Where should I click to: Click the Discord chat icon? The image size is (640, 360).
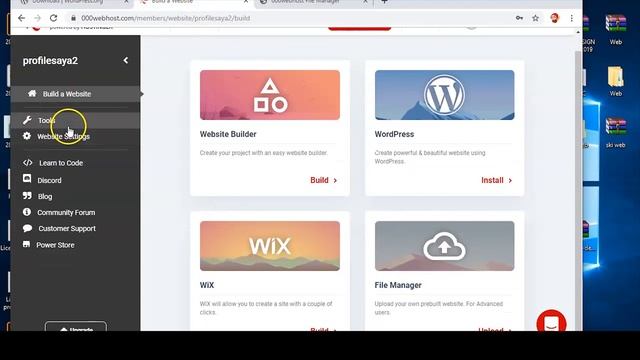click(x=27, y=179)
